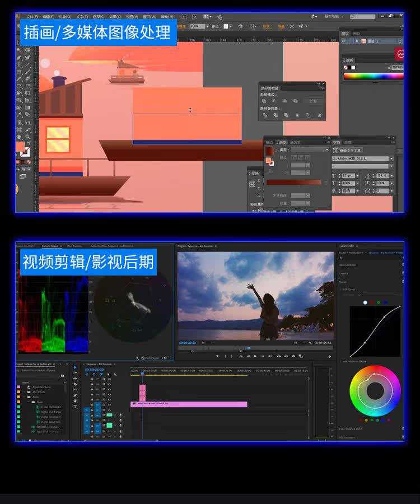Click the Minus Front icon in Pathfinder

click(274, 101)
